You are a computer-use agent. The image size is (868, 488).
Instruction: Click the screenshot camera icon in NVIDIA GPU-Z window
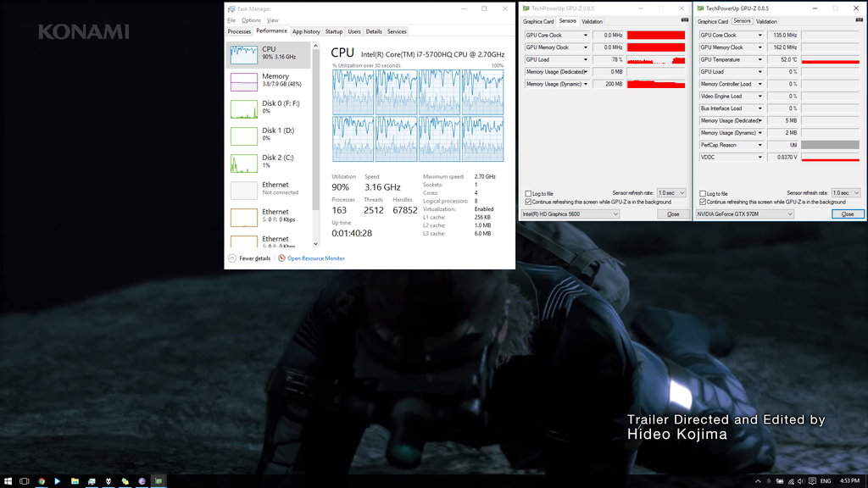pos(860,20)
